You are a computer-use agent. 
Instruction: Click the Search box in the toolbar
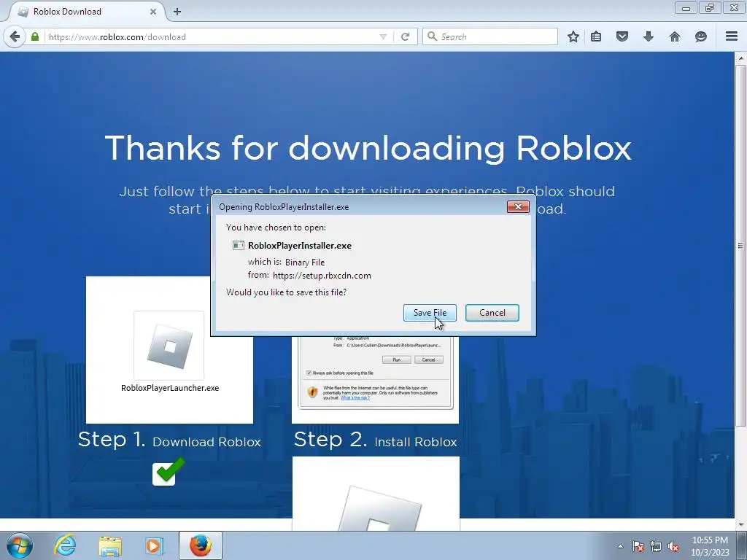(489, 36)
